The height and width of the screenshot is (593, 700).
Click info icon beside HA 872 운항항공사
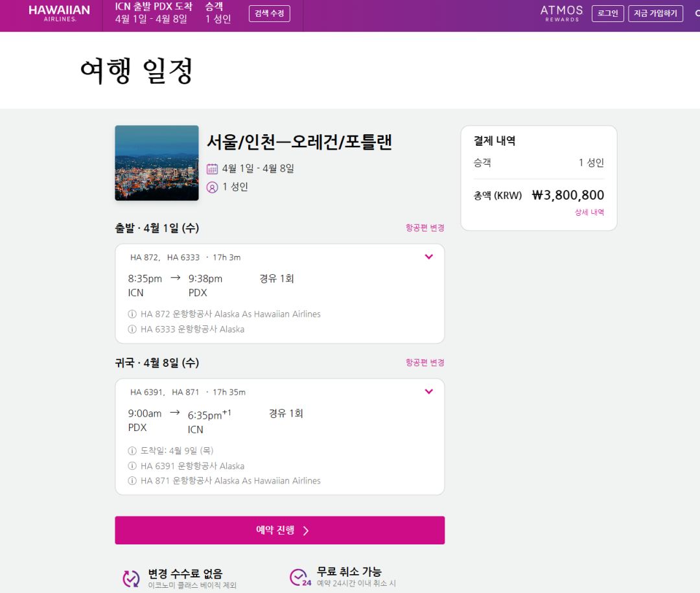pyautogui.click(x=132, y=314)
